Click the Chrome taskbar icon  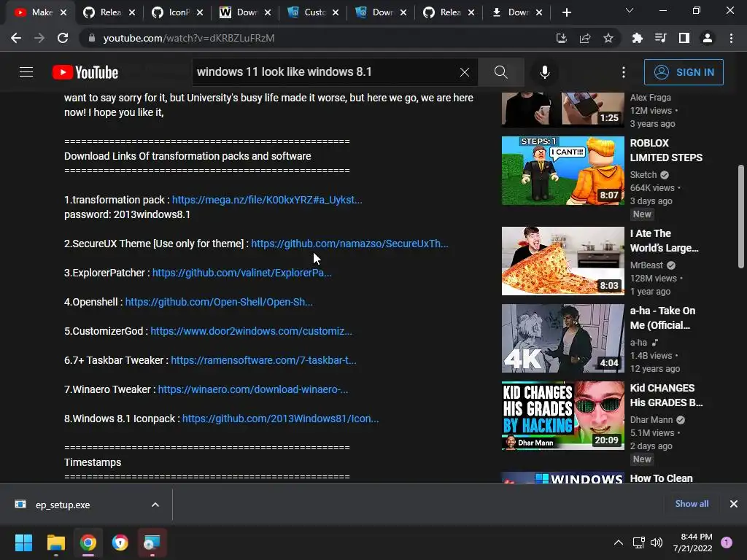[x=88, y=542]
